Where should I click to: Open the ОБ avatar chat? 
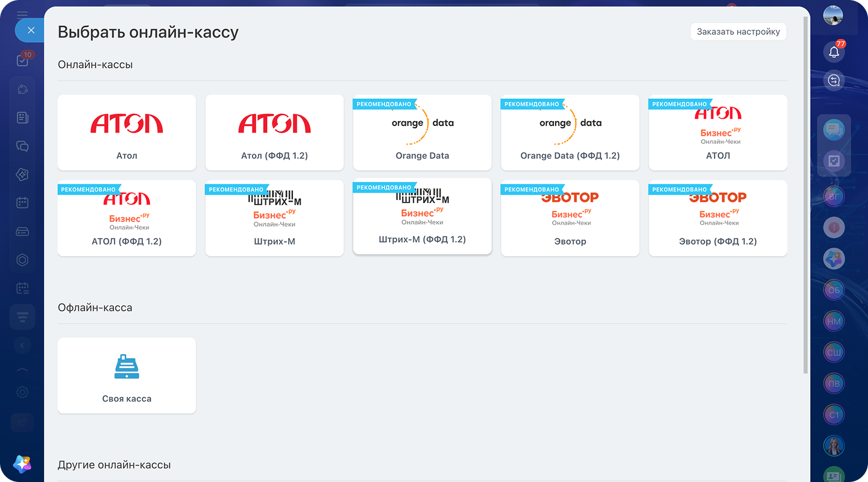pos(834,290)
